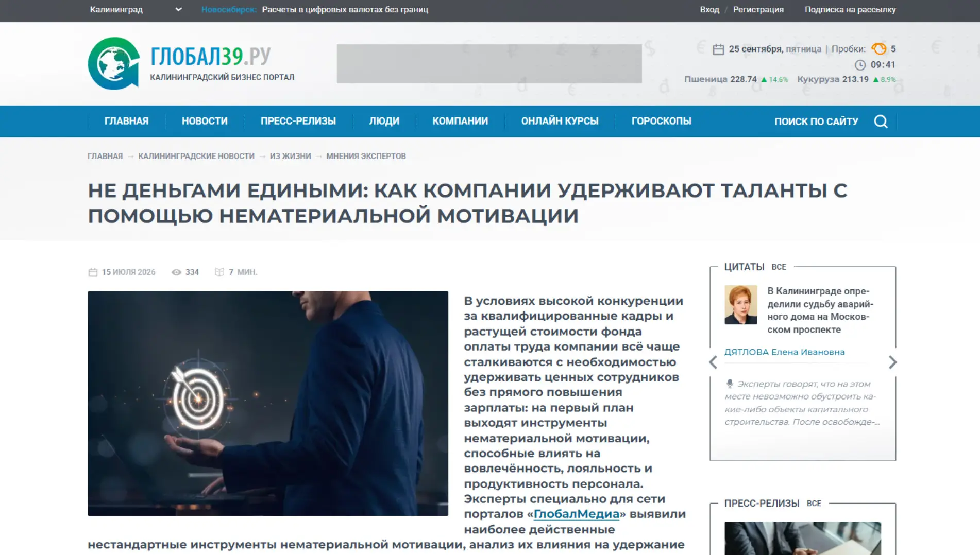Viewport: 980px width, 555px height.
Task: Click the ИЗ ЖИЗНИ breadcrumb
Action: tap(291, 156)
